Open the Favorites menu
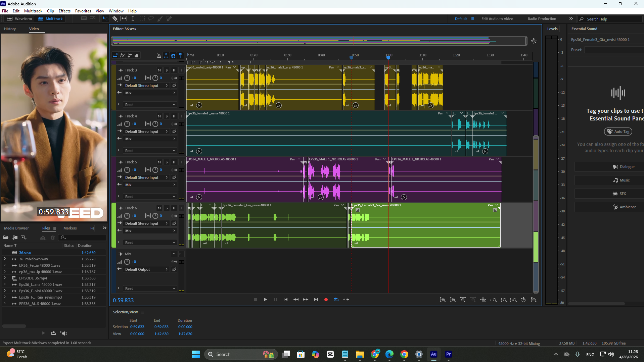 [x=83, y=11]
